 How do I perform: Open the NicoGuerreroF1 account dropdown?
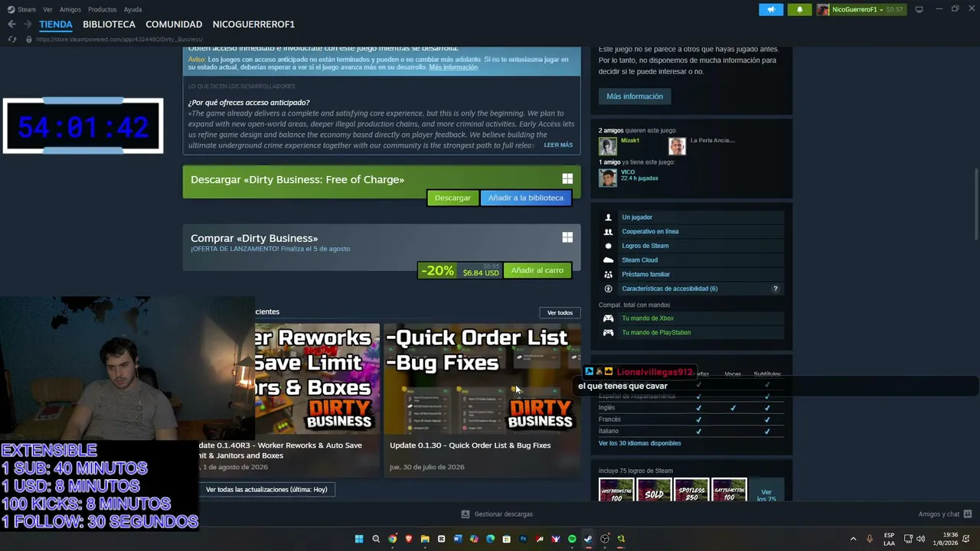pos(861,9)
